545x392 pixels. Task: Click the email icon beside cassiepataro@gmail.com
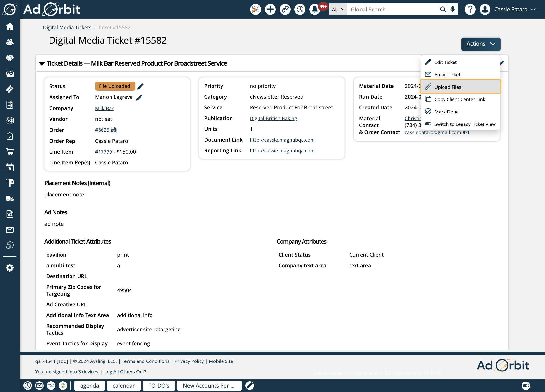pyautogui.click(x=466, y=132)
